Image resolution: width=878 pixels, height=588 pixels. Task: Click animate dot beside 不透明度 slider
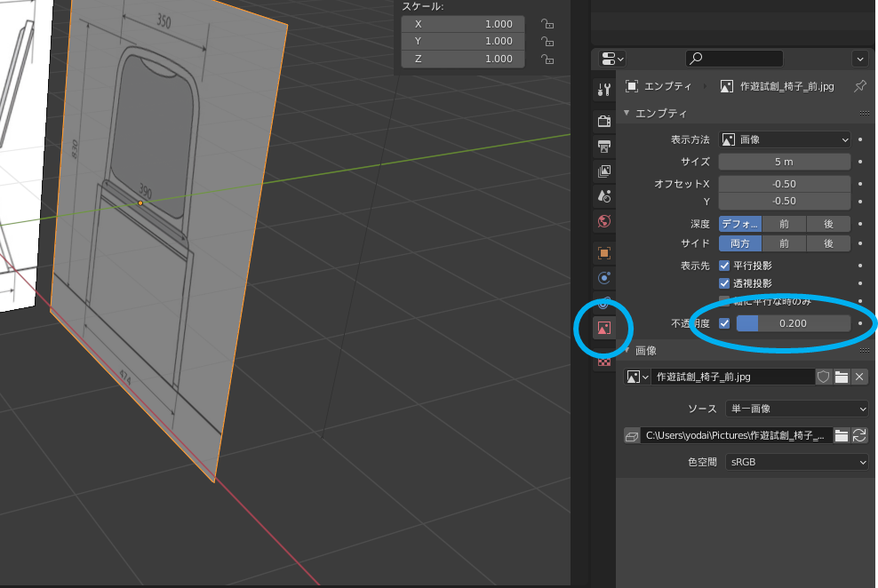point(860,323)
